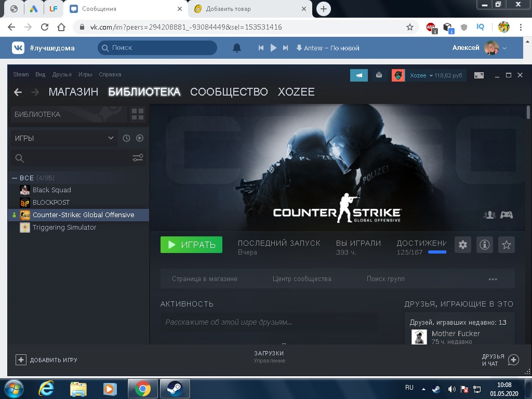
Task: Open CS:GO game info icon
Action: pos(485,245)
